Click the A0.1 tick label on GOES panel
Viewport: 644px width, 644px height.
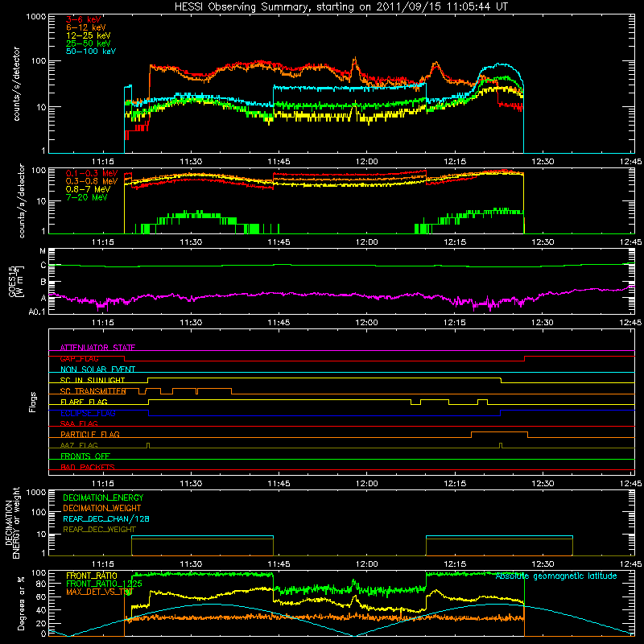(37, 312)
